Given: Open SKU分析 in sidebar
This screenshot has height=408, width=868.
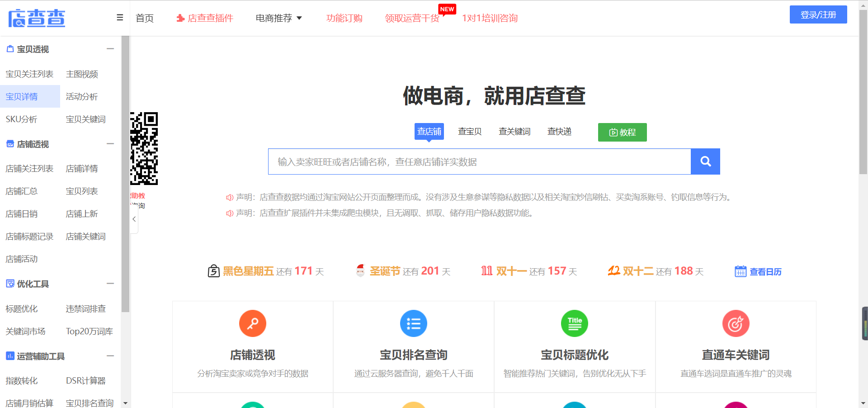Looking at the screenshot, I should tap(21, 119).
